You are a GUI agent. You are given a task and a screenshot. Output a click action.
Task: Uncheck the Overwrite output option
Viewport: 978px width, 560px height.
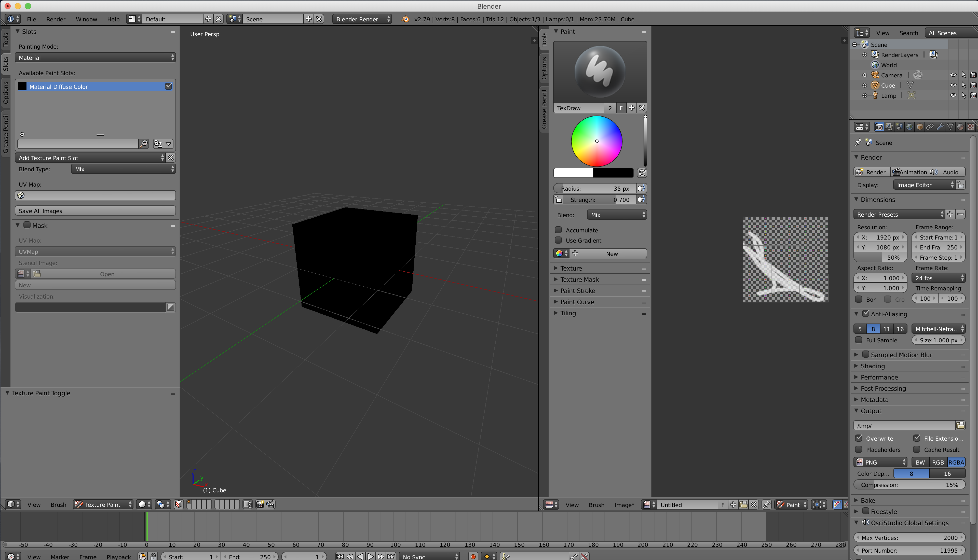pos(859,438)
